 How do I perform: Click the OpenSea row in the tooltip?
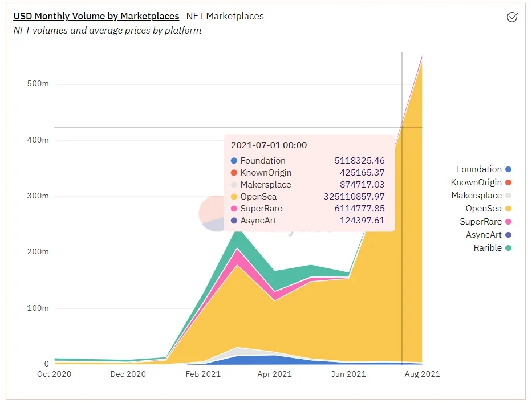point(308,197)
